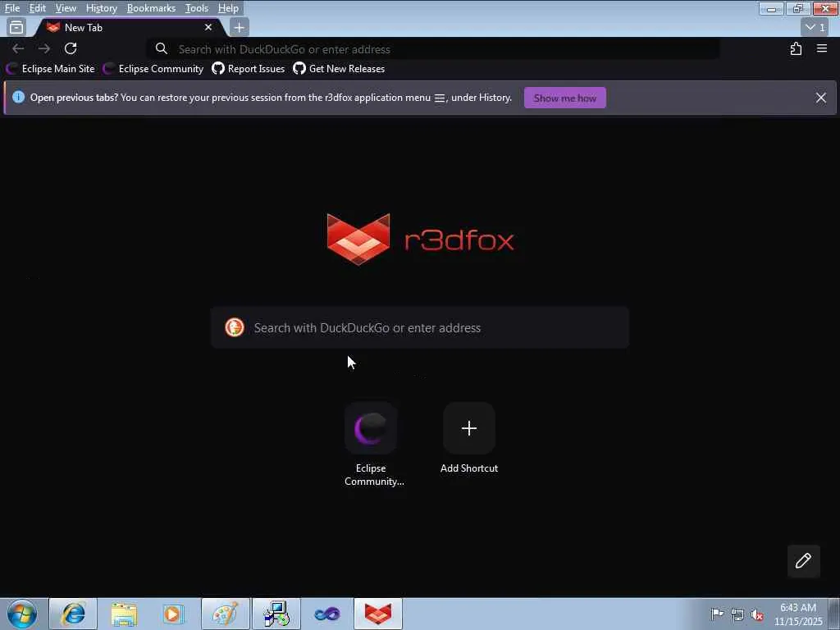Open Paint from the taskbar
Image resolution: width=840 pixels, height=630 pixels.
click(x=226, y=614)
